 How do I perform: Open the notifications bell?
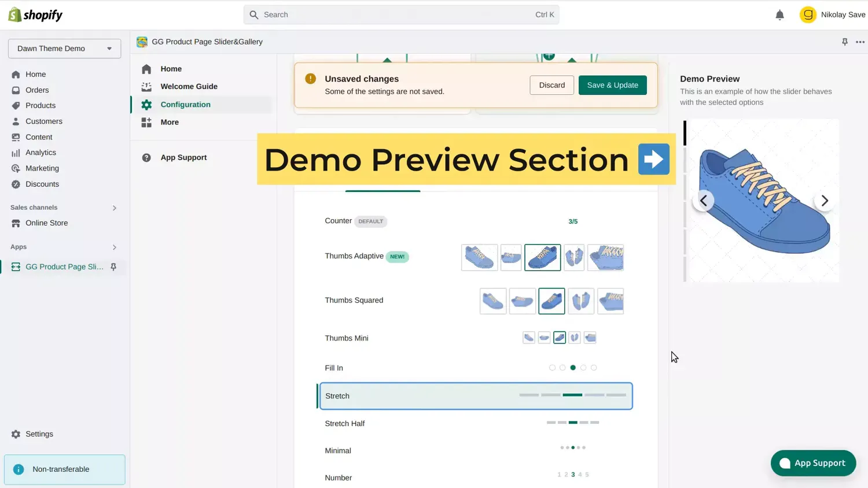(x=779, y=14)
